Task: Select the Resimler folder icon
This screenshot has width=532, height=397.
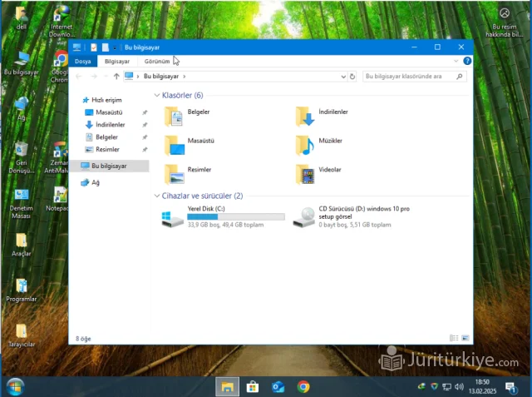Action: click(175, 174)
